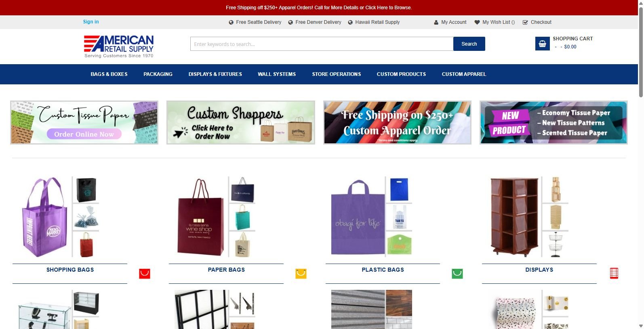The image size is (644, 329).
Task: Open the Displays & Fixtures menu
Action: coord(215,74)
